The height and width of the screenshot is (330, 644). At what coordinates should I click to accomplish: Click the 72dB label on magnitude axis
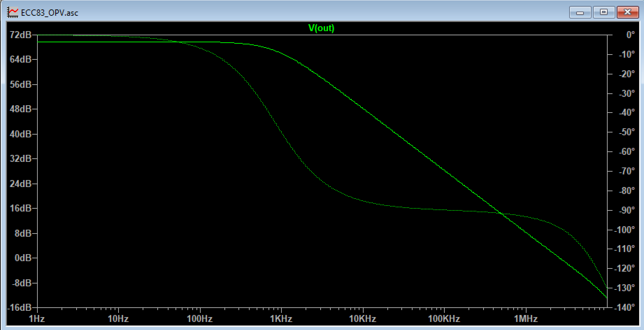21,35
